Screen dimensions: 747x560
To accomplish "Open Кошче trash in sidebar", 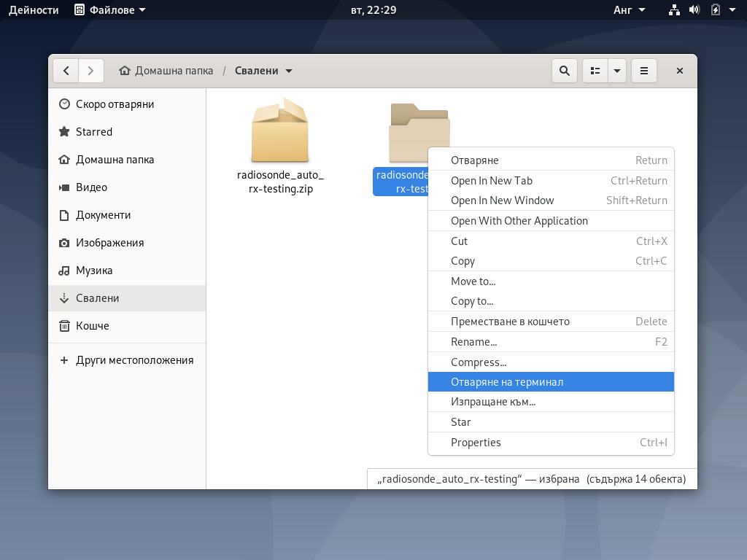I will click(x=127, y=326).
